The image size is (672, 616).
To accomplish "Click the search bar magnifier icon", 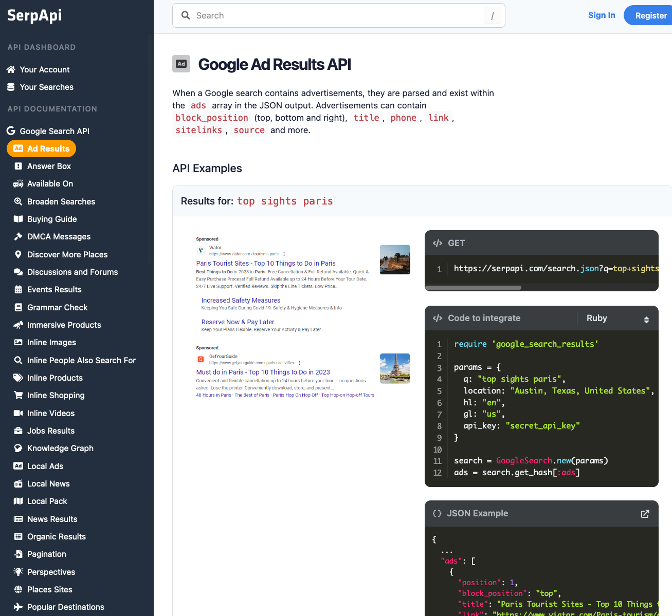I will [186, 15].
